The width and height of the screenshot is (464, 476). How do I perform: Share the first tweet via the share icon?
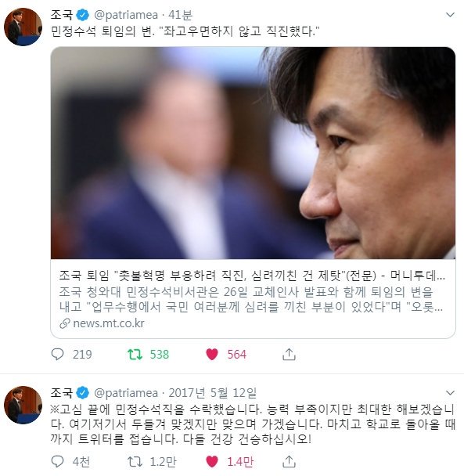tap(289, 354)
